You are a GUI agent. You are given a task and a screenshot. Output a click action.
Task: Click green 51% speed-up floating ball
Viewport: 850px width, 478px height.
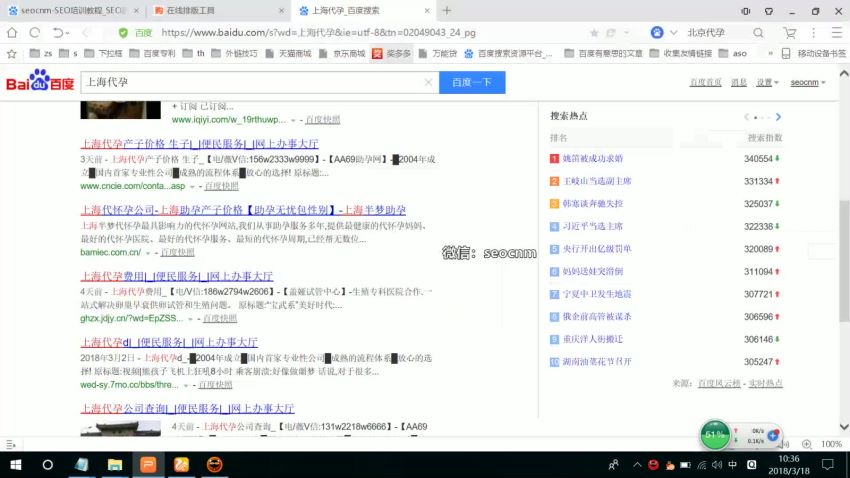[x=714, y=435]
